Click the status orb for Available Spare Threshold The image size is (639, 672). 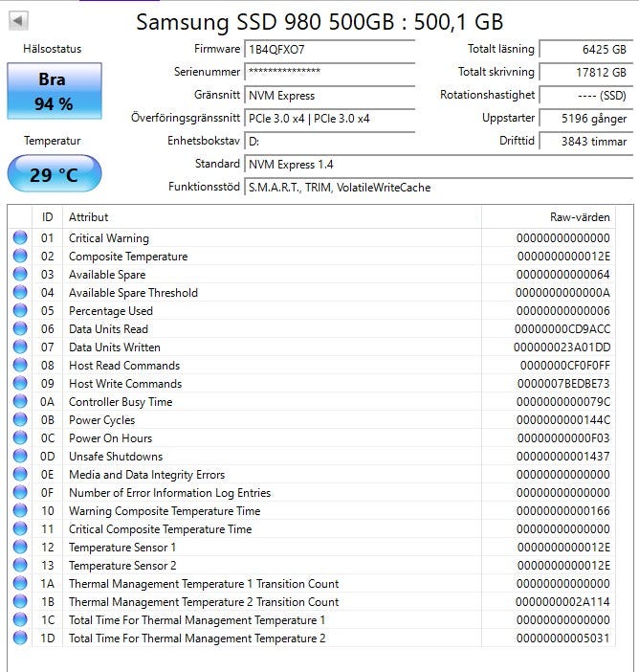(20, 292)
